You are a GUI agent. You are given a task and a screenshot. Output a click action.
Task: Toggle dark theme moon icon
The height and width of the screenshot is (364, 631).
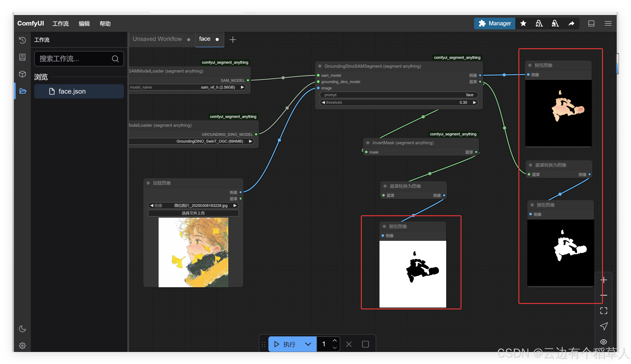pos(22,329)
